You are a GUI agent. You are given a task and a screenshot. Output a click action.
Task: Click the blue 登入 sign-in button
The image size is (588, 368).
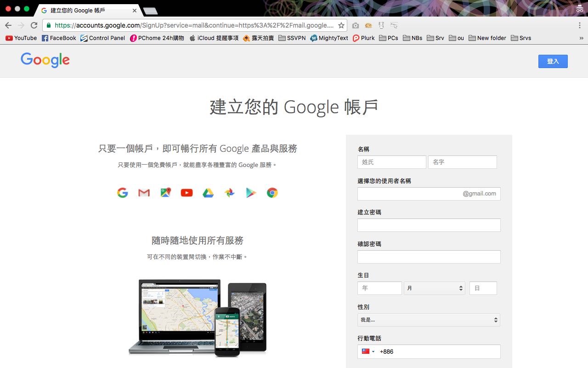pyautogui.click(x=553, y=61)
